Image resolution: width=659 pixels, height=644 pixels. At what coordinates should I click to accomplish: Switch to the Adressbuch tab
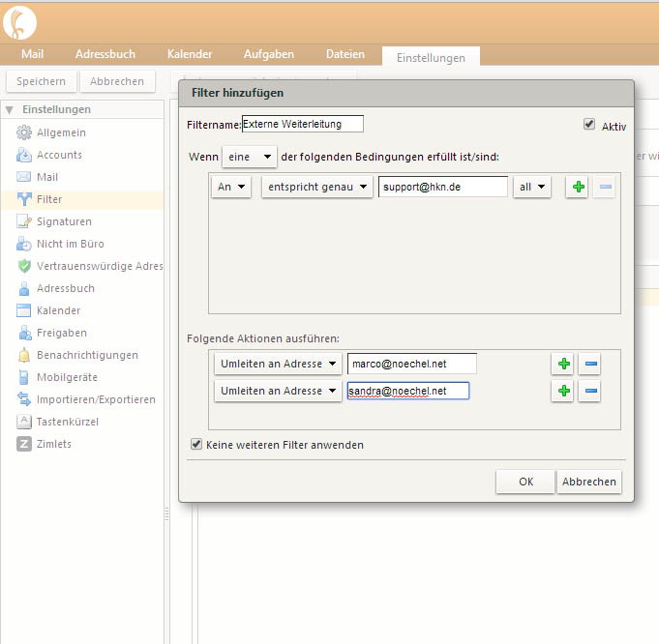pyautogui.click(x=105, y=54)
